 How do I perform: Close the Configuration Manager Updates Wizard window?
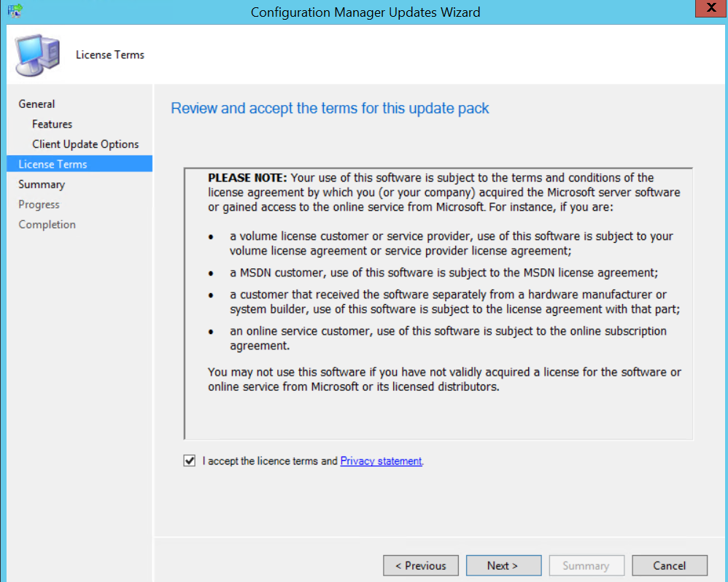click(709, 9)
